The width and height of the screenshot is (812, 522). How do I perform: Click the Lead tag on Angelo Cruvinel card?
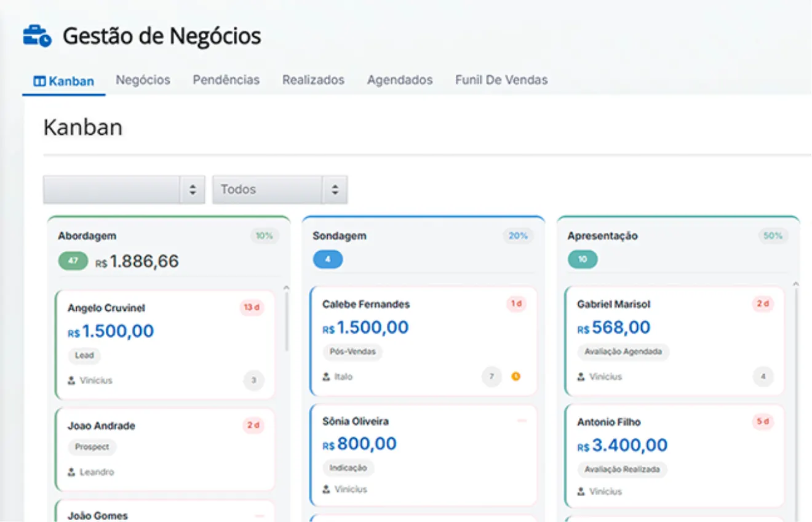click(x=84, y=355)
